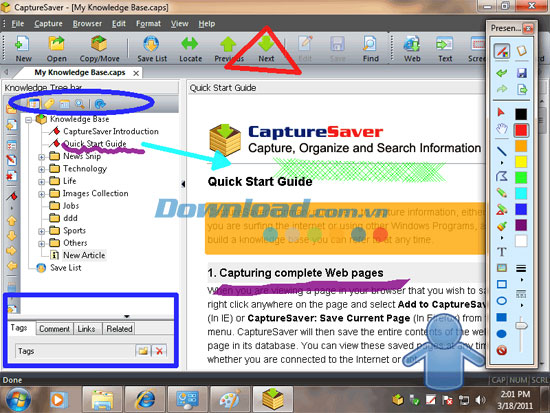Screen dimensions: 550x413
Task: Switch to the Comment tab
Action: click(x=54, y=329)
